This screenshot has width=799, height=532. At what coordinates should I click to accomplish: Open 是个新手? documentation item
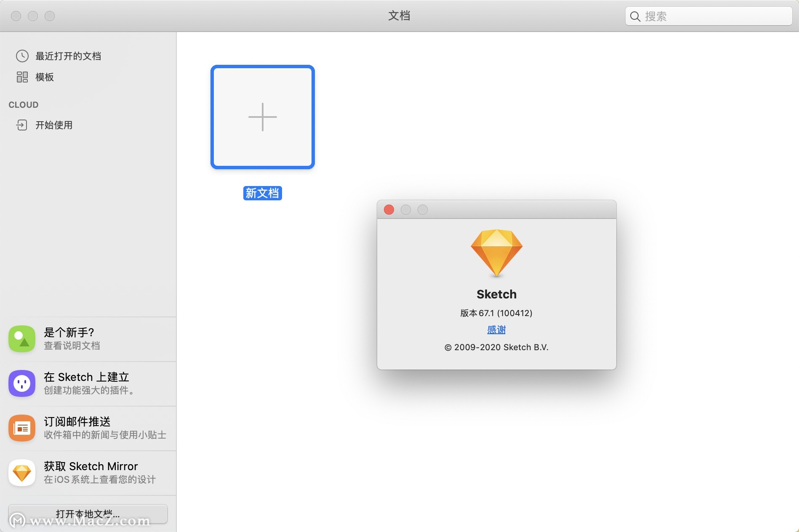point(88,339)
